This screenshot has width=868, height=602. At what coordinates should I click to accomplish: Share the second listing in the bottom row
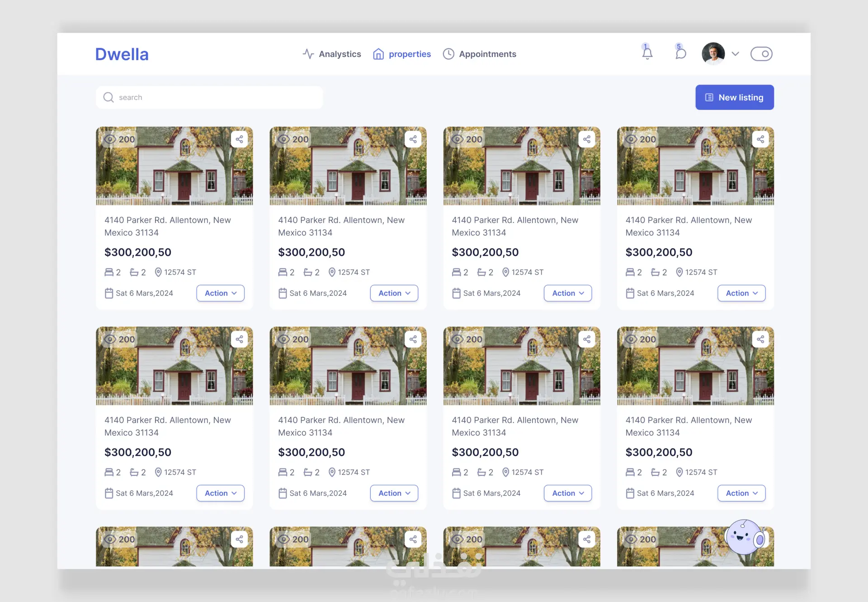click(413, 539)
